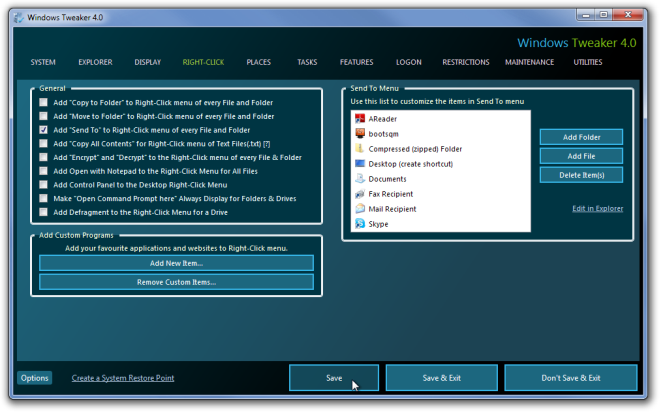Open the PLACES tab
The height and width of the screenshot is (412, 660).
click(258, 62)
